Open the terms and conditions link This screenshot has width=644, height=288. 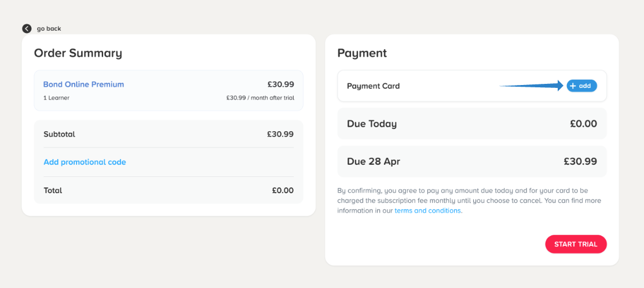click(x=428, y=211)
